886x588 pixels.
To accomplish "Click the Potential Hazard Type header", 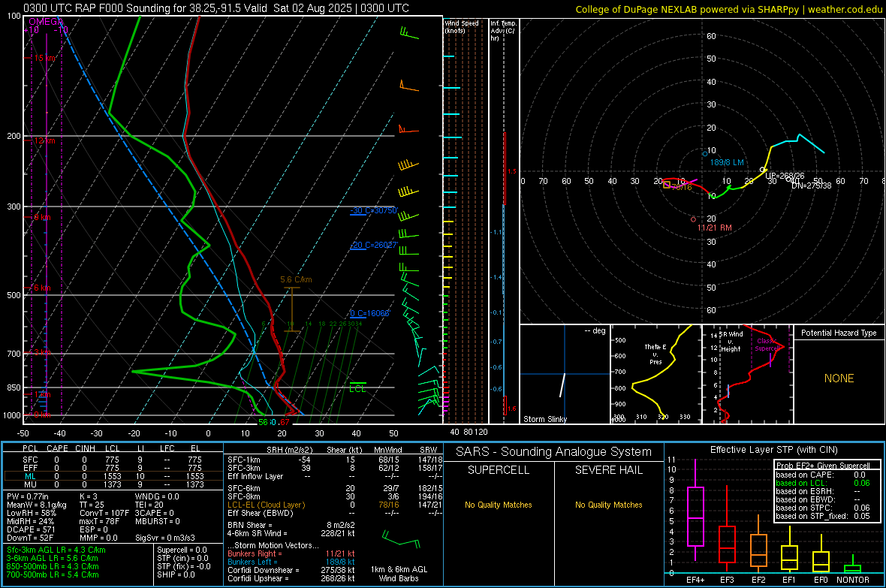I will pos(839,333).
